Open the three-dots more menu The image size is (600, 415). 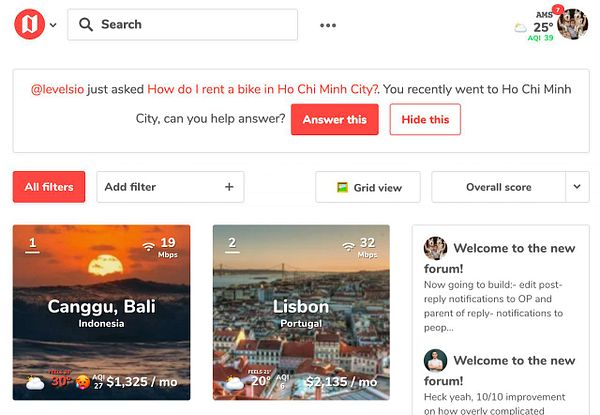[328, 25]
